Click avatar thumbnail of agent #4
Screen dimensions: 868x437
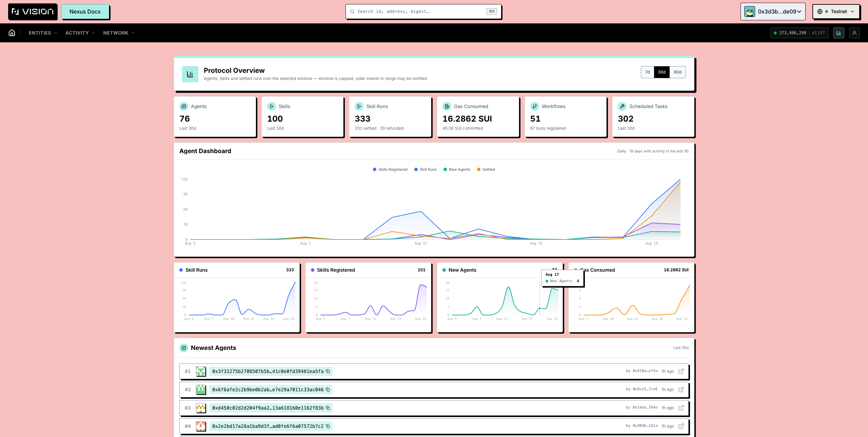(x=201, y=426)
